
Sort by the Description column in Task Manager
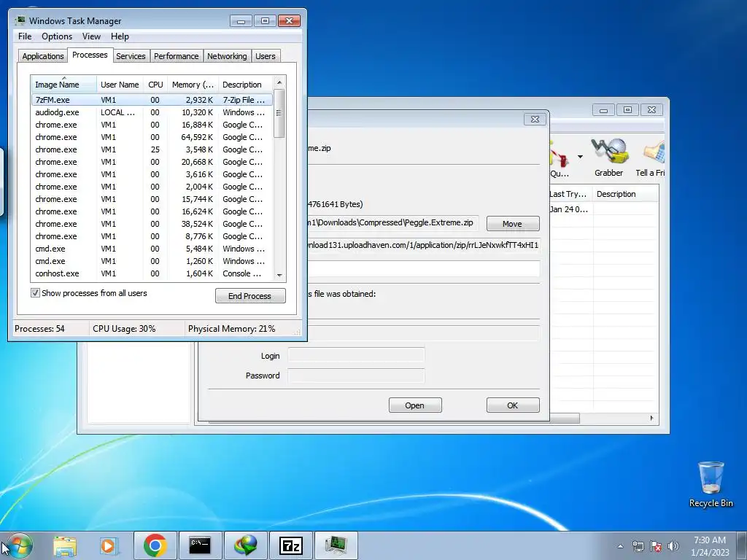pos(245,85)
